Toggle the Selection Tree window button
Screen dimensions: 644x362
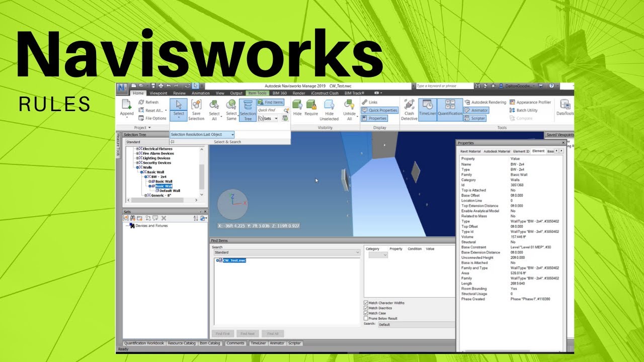[x=248, y=110]
